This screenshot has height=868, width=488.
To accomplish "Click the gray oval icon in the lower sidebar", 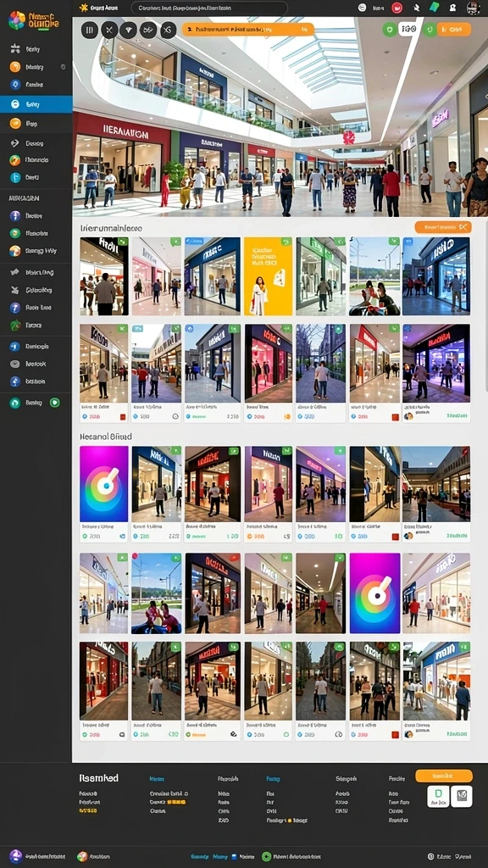I will click(15, 364).
